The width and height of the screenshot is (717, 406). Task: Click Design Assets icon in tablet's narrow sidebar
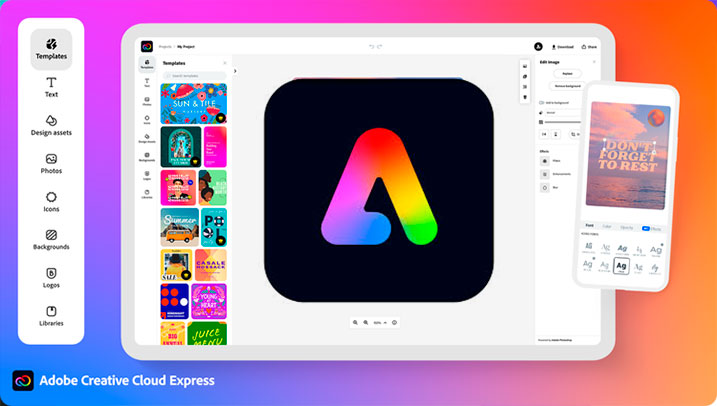point(147,138)
